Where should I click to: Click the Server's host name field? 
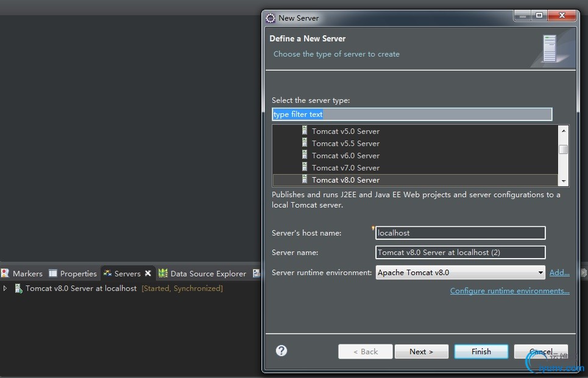(x=460, y=233)
